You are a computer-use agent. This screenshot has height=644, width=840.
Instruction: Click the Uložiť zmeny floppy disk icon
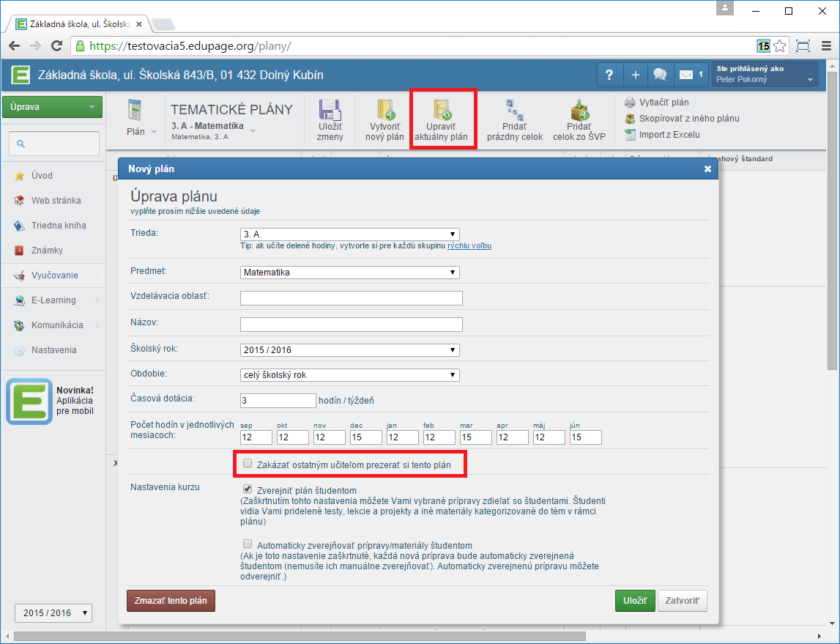(330, 111)
